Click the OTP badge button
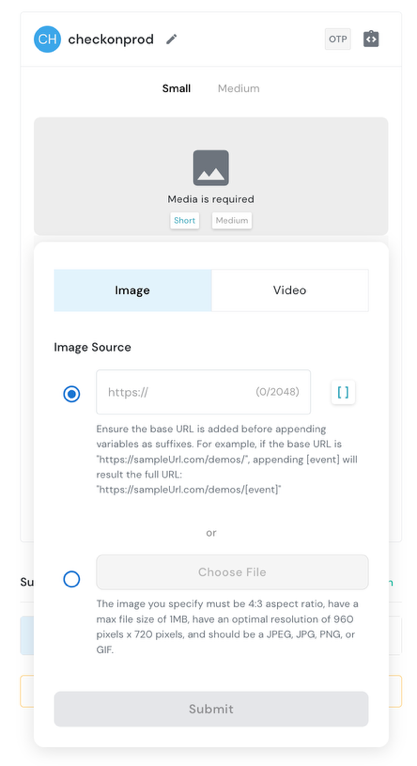Image resolution: width=417 pixels, height=766 pixels. click(338, 39)
